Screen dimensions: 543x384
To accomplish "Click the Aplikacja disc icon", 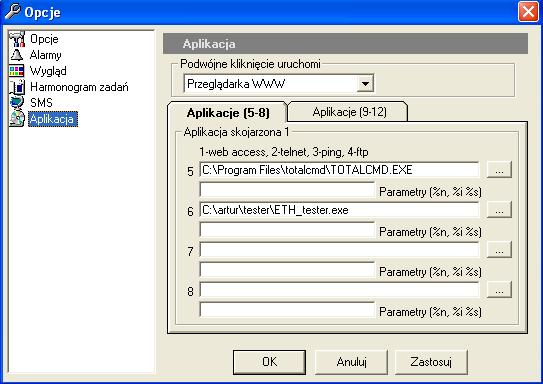I will [17, 118].
